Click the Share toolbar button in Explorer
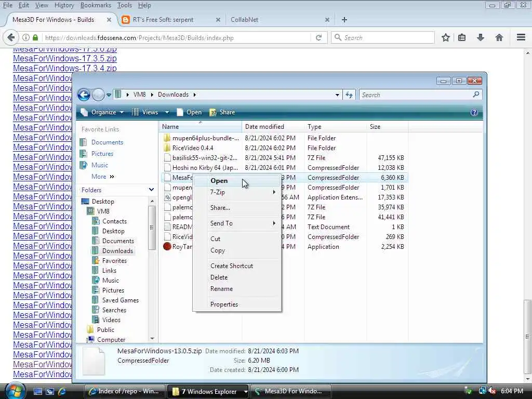Image resolution: width=532 pixels, height=399 pixels. tap(222, 112)
